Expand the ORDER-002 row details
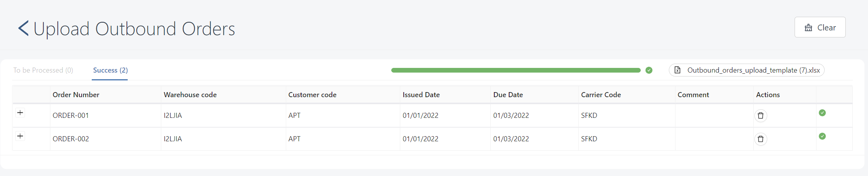 20,136
